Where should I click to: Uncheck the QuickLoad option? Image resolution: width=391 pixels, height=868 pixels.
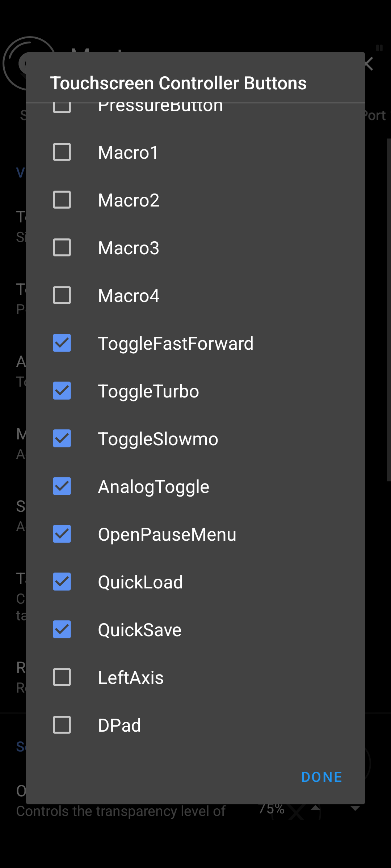tap(62, 582)
